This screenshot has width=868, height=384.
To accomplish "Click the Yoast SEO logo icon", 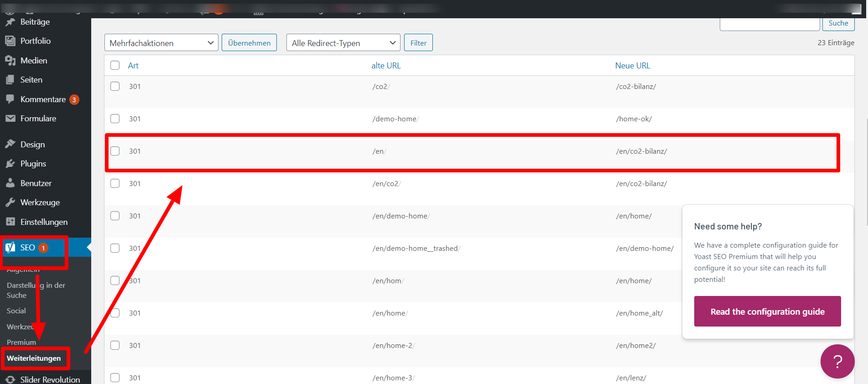I will (x=10, y=247).
